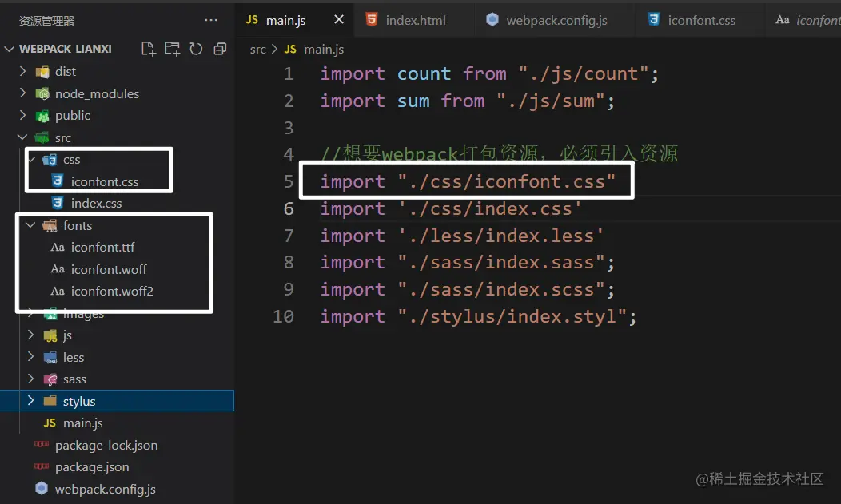Click the CSS icon beside iconfont.css
841x504 pixels.
tap(58, 181)
